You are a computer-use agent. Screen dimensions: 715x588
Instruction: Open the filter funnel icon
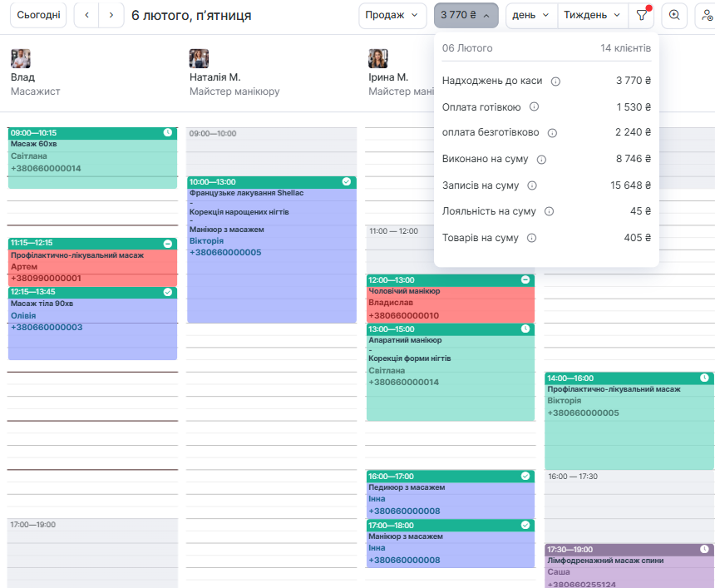coord(641,15)
